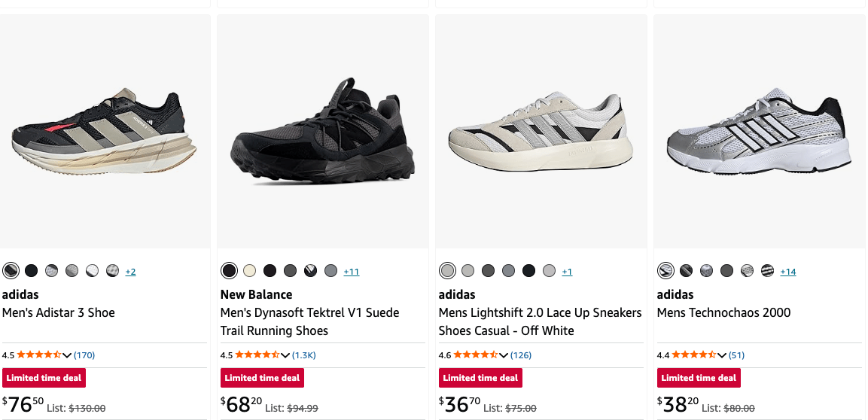Viewport: 868px width, 420px height.
Task: Show +14 more colors for Technochaos 2000
Action: (788, 272)
